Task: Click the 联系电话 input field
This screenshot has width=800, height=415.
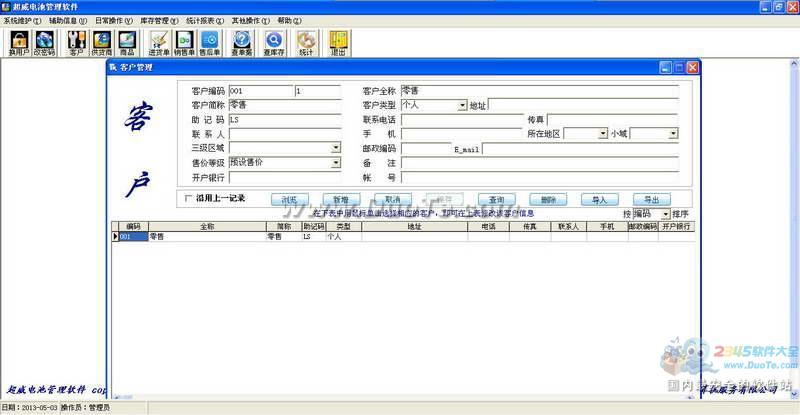Action: pyautogui.click(x=462, y=119)
